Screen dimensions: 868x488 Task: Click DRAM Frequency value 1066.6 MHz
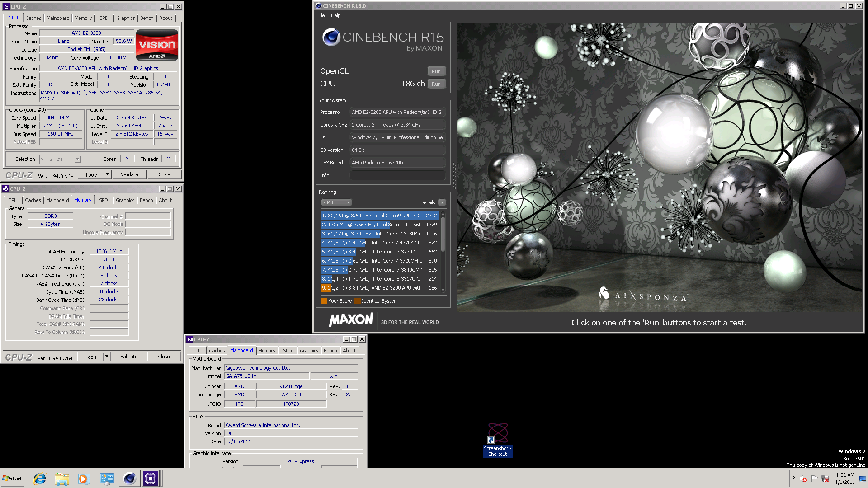(x=109, y=251)
